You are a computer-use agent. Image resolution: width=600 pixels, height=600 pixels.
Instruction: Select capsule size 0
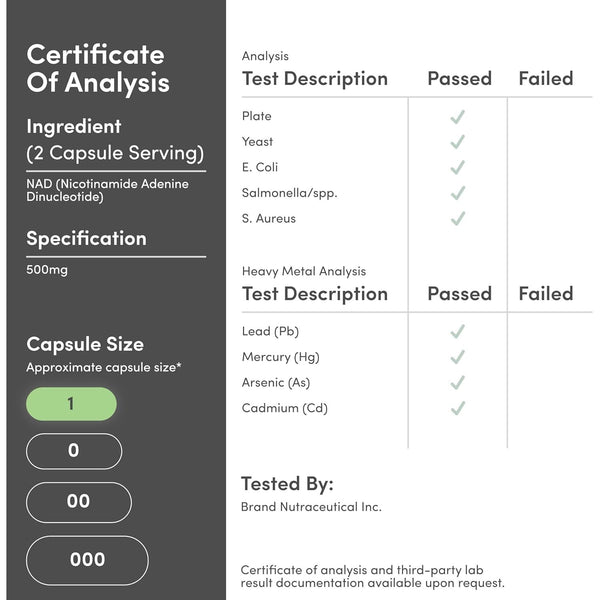[x=74, y=451]
